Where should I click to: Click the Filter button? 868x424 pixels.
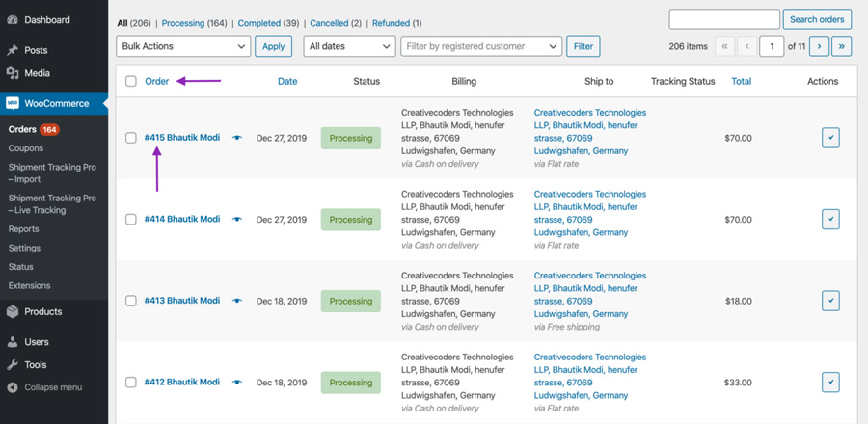tap(583, 46)
